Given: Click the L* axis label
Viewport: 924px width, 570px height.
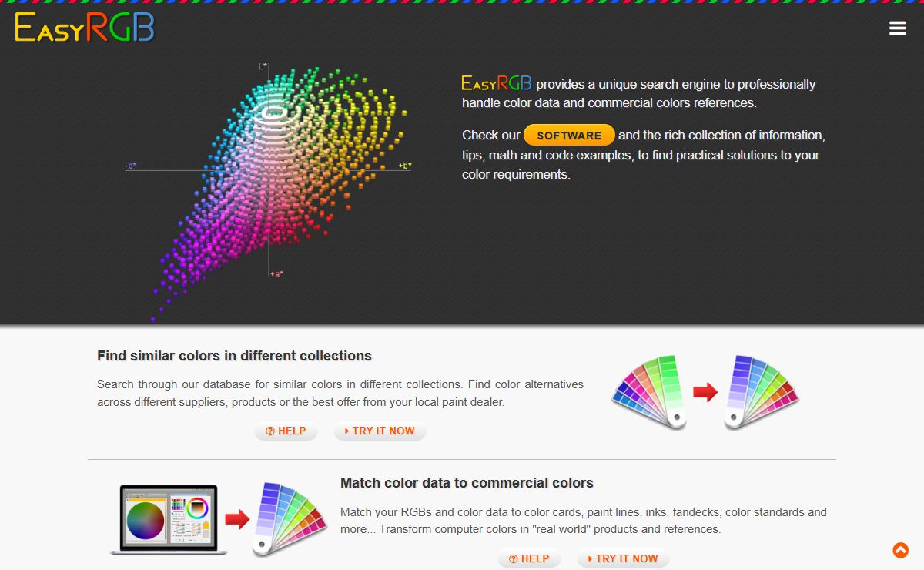Looking at the screenshot, I should point(263,67).
